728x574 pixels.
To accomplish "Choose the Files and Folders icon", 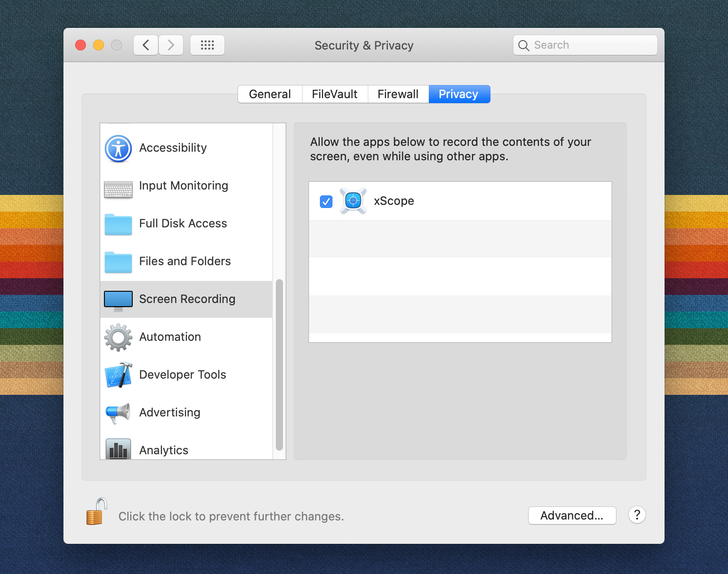I will point(118,262).
